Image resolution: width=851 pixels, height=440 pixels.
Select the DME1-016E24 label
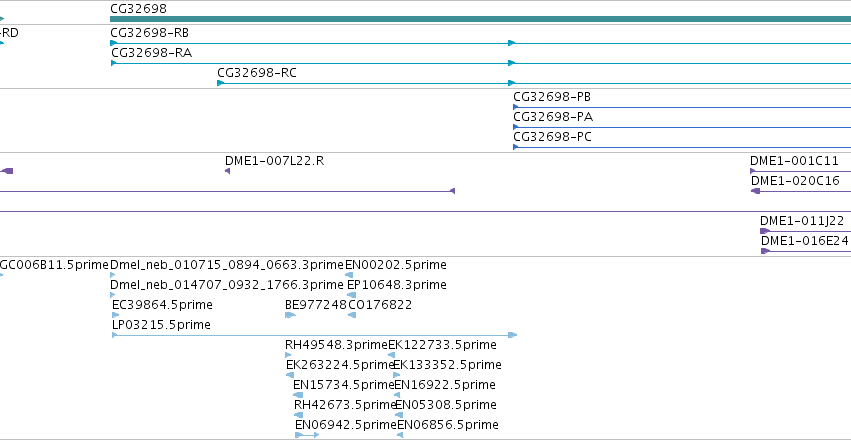coord(804,241)
